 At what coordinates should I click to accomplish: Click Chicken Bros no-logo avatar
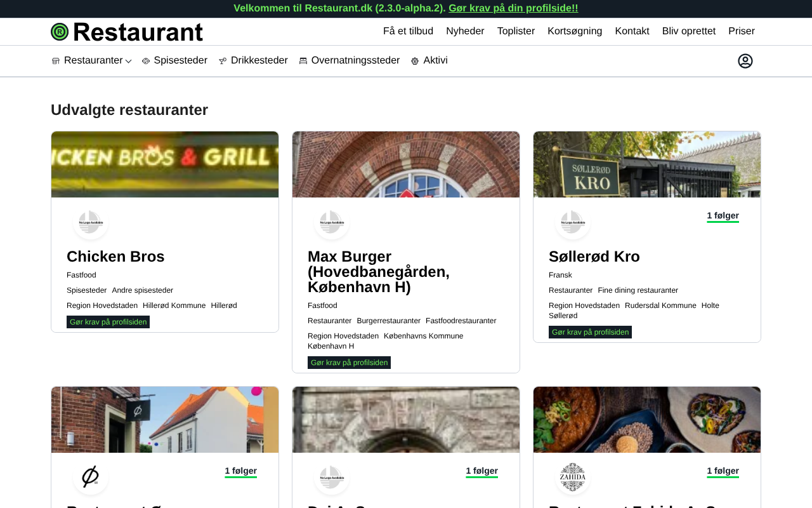coord(91,222)
